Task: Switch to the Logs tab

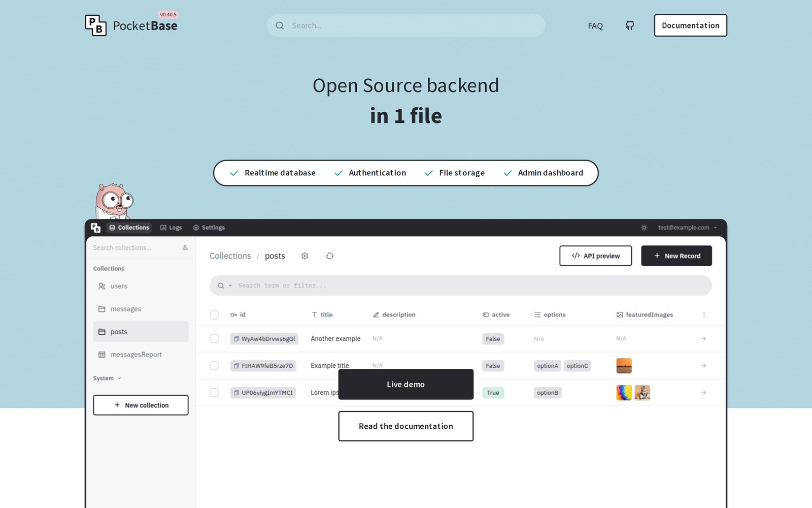Action: pos(171,228)
